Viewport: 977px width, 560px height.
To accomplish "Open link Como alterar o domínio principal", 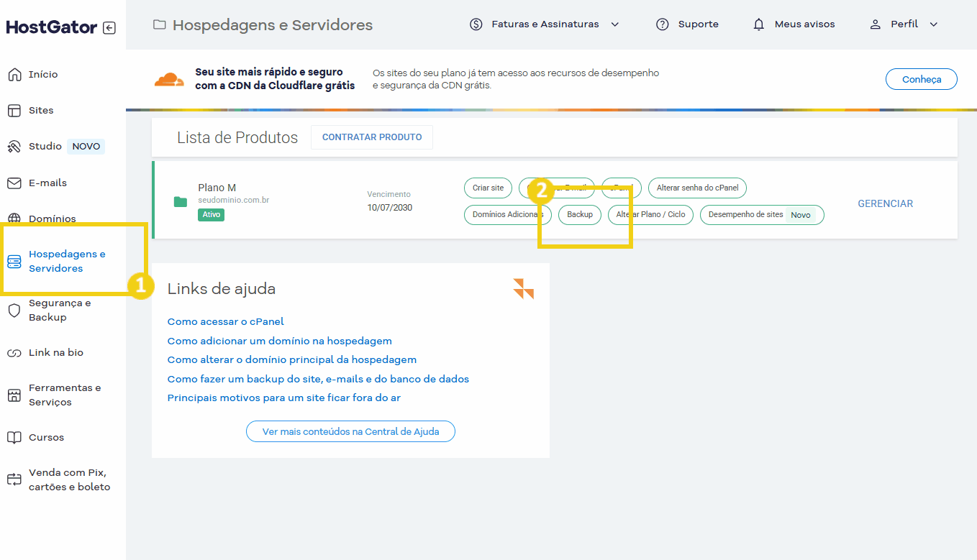I will (x=292, y=360).
